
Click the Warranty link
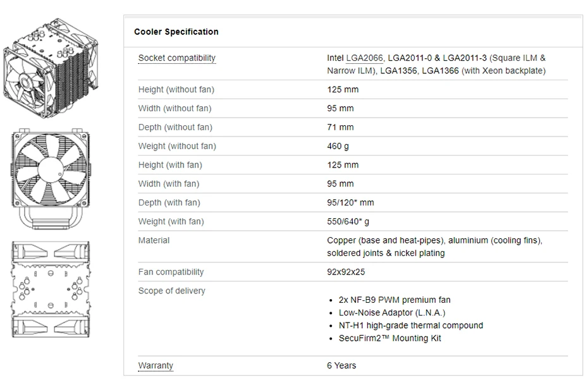tap(156, 365)
